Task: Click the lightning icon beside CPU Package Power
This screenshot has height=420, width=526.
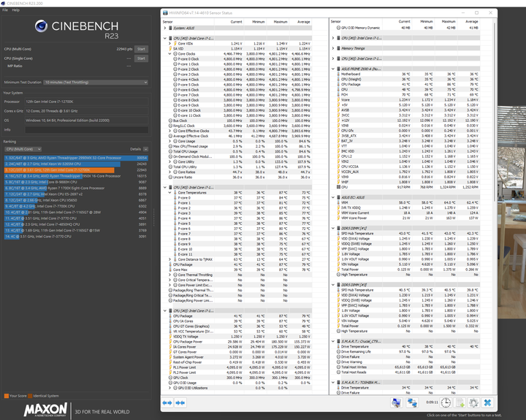Action: [x=170, y=342]
